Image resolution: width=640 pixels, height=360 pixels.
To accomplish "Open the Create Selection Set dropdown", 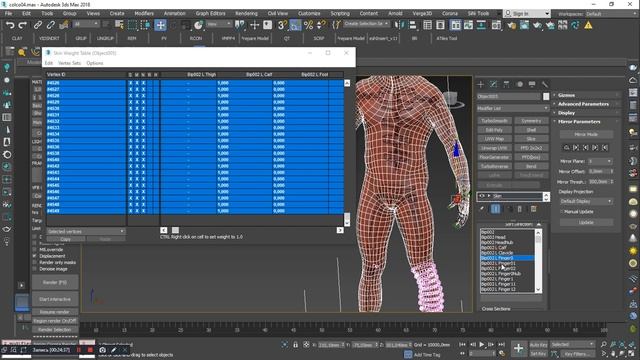I will click(x=366, y=24).
